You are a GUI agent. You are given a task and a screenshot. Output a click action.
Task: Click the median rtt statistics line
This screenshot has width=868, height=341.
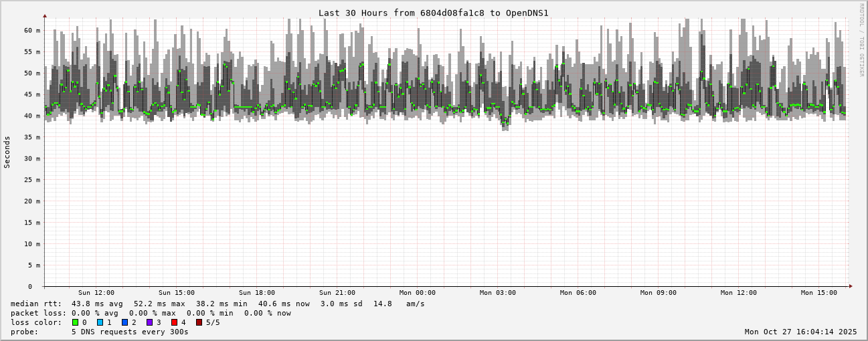(217, 304)
